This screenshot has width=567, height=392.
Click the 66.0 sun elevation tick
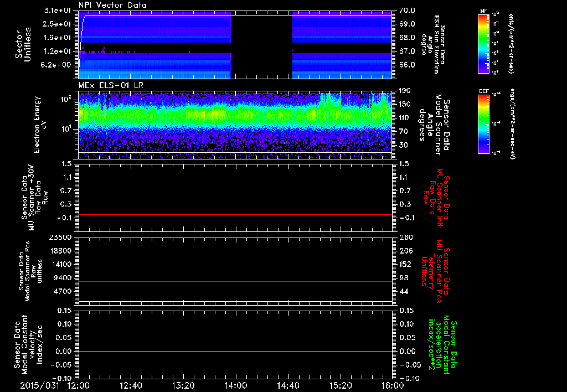click(407, 65)
